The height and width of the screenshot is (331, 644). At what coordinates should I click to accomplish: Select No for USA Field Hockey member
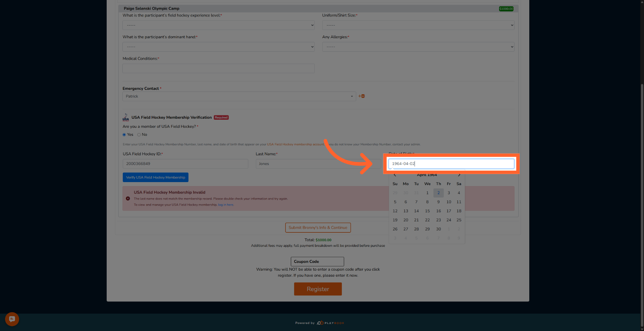tap(139, 135)
